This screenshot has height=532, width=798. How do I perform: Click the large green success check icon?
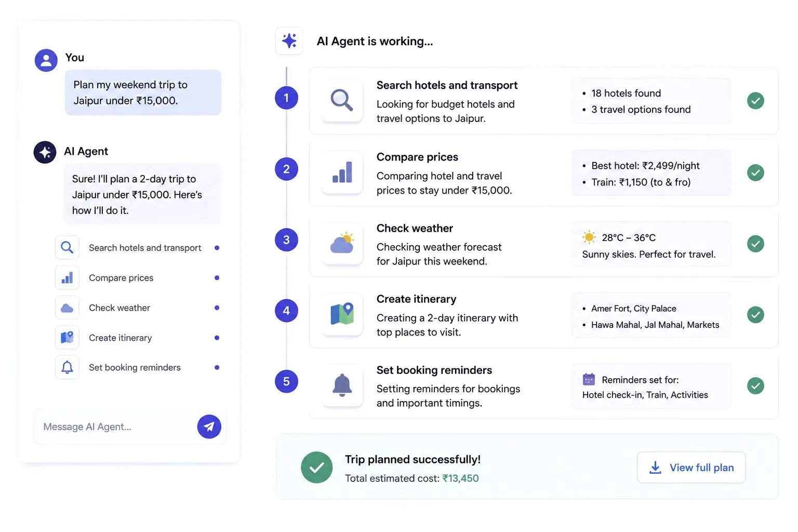317,468
